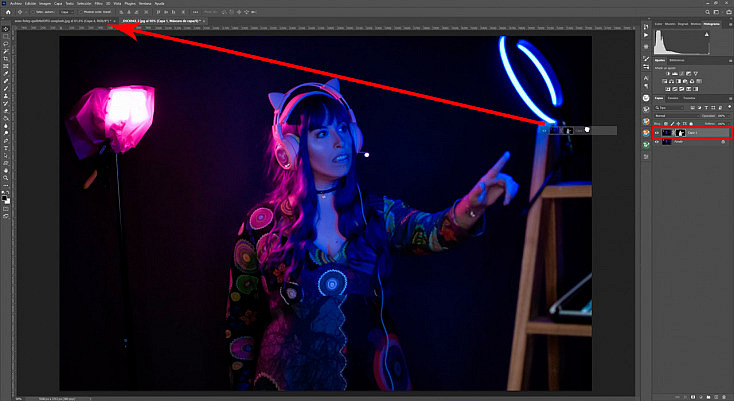Lock transparent pixels icon in Capas
734x401 pixels.
coord(666,124)
